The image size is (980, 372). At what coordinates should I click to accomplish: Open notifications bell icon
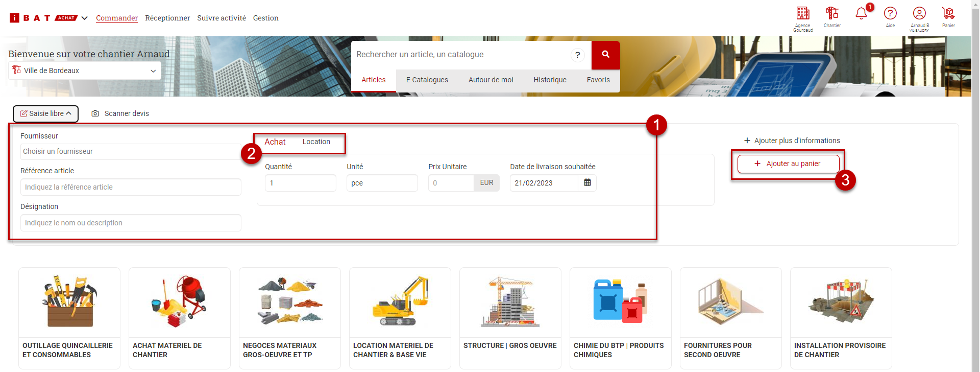[x=861, y=14]
